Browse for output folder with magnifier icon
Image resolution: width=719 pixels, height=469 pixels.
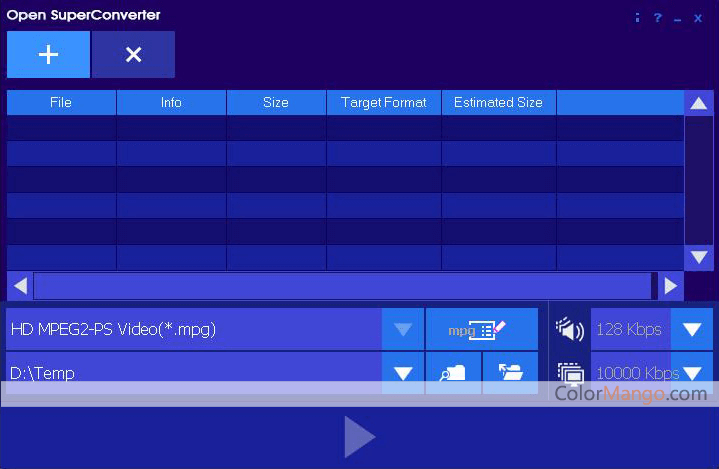(x=454, y=373)
